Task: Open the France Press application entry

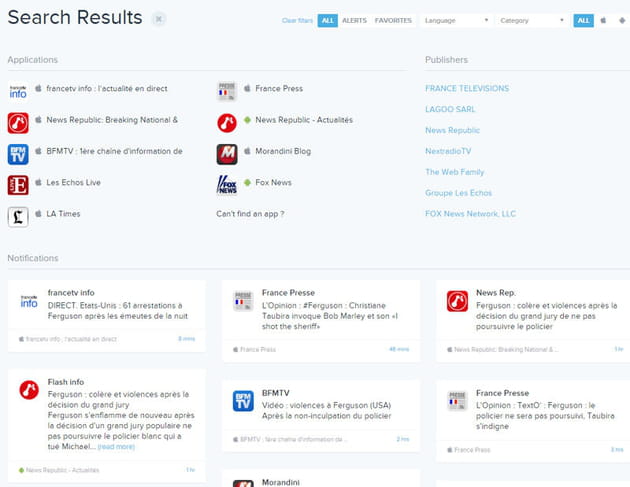Action: point(279,88)
